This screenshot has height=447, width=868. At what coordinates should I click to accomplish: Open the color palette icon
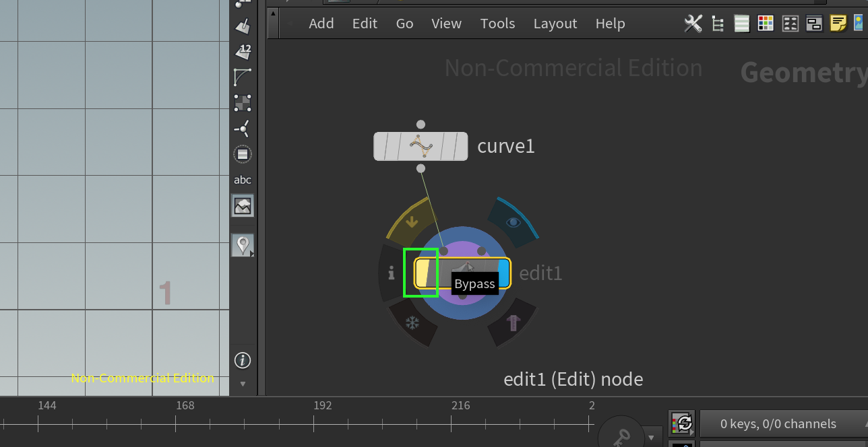(766, 23)
